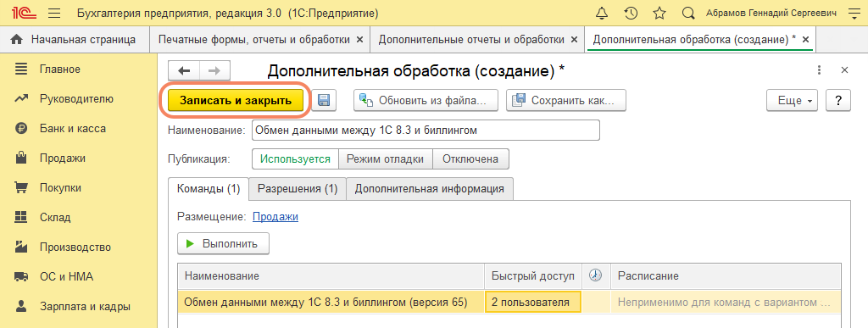The width and height of the screenshot is (868, 328).
Task: Switch to Дополнительная информация tab
Action: (x=430, y=189)
